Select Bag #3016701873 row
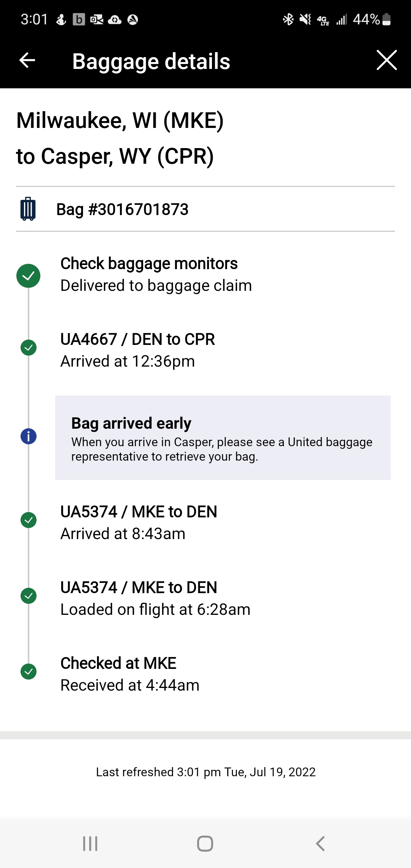 point(123,209)
